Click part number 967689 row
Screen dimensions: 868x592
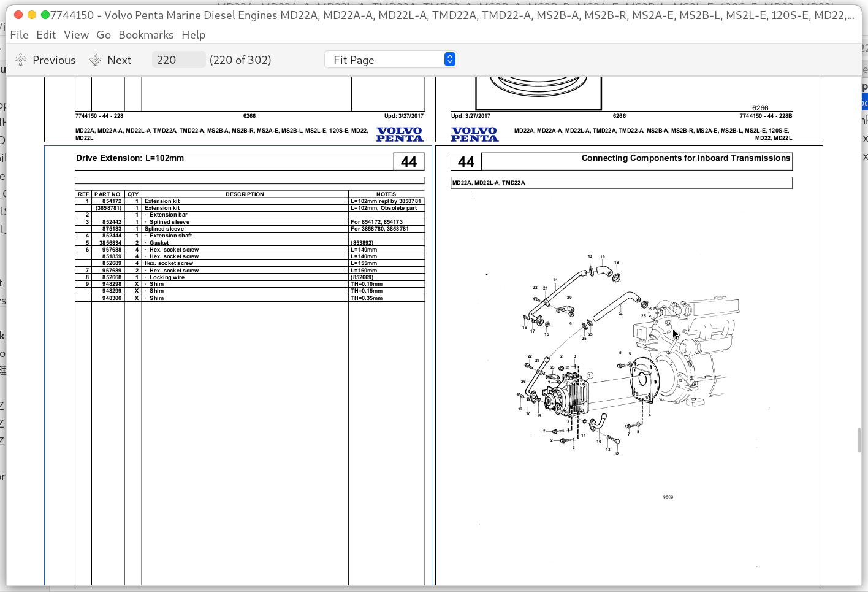249,271
